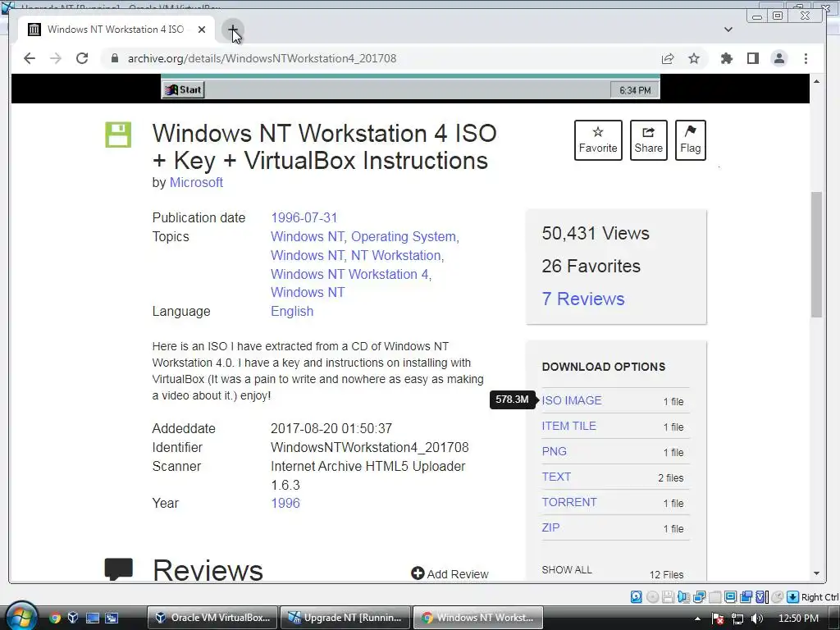
Task: Switch to Upgrade NT [Running] taskbar window
Action: tap(345, 618)
